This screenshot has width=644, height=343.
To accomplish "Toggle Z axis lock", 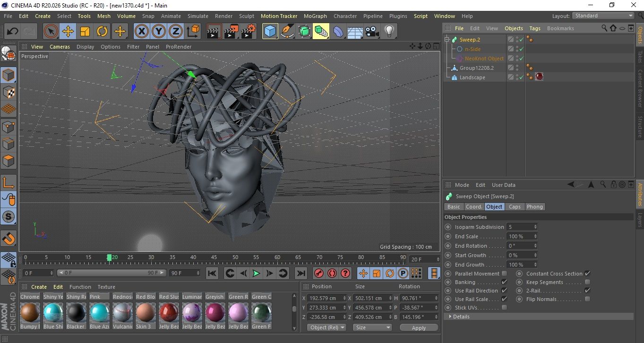I will [x=176, y=32].
